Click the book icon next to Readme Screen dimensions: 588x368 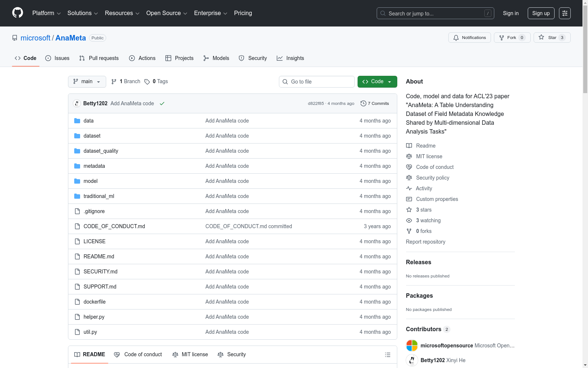pyautogui.click(x=409, y=146)
